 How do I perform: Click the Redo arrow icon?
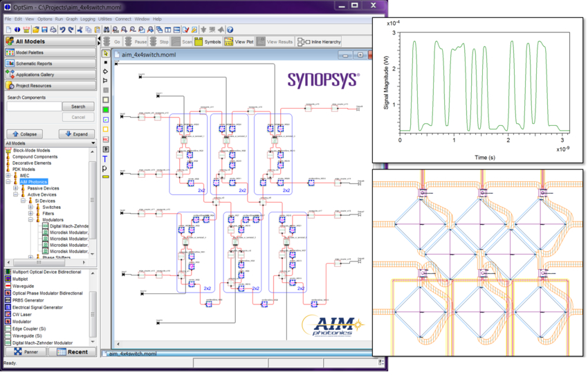pyautogui.click(x=71, y=30)
